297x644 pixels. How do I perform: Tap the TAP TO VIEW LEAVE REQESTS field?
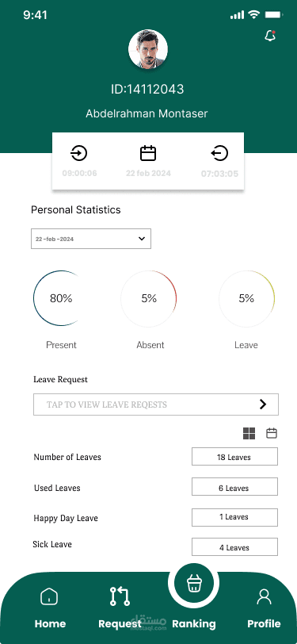click(156, 404)
